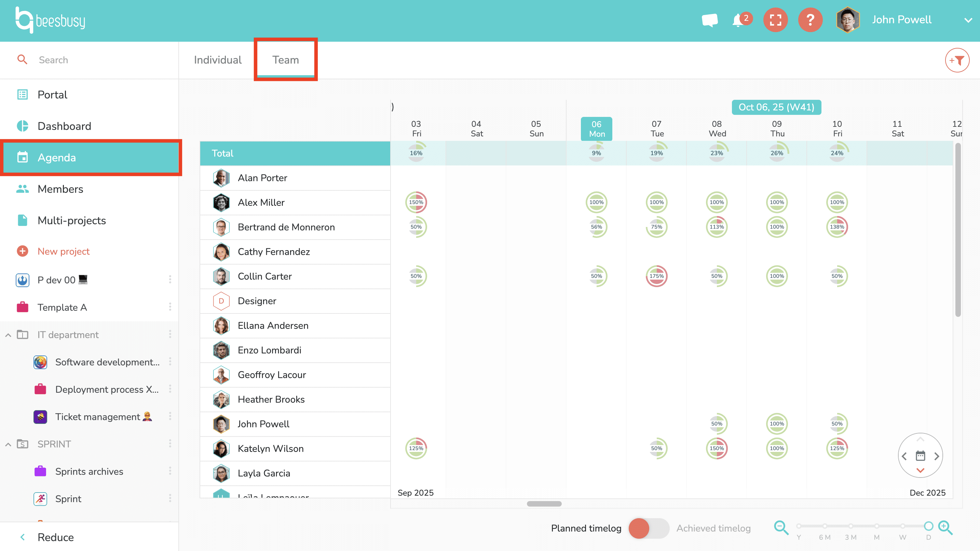Open options menu for Template A

[x=170, y=307]
